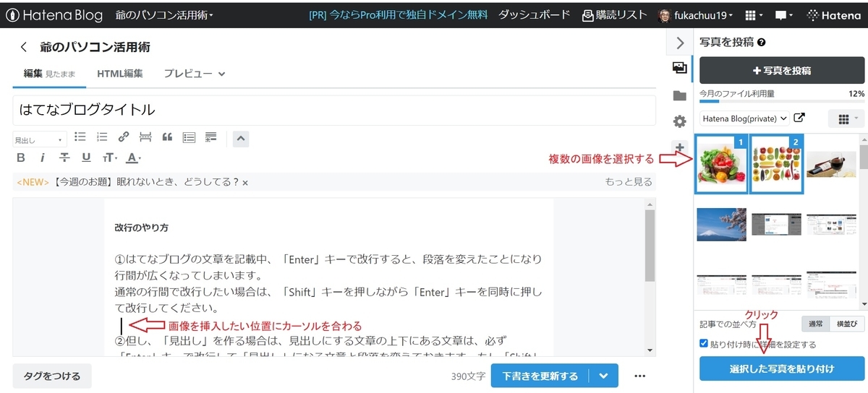Open the thumbnail grid view dropdown
The width and height of the screenshot is (868, 393).
coord(846,118)
